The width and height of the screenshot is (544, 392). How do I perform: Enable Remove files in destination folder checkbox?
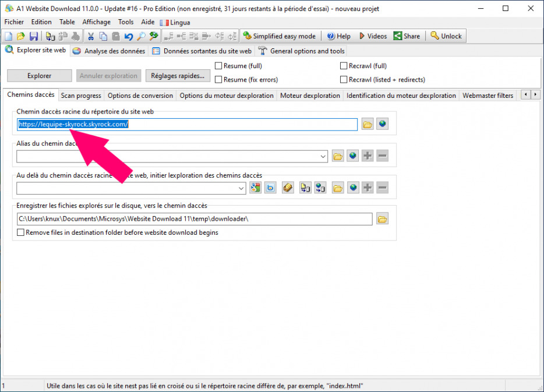tap(21, 232)
